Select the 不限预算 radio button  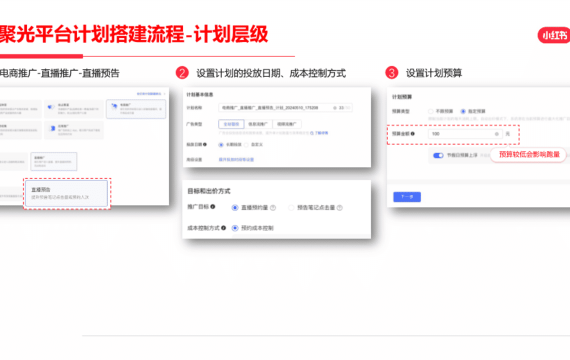coord(430,111)
